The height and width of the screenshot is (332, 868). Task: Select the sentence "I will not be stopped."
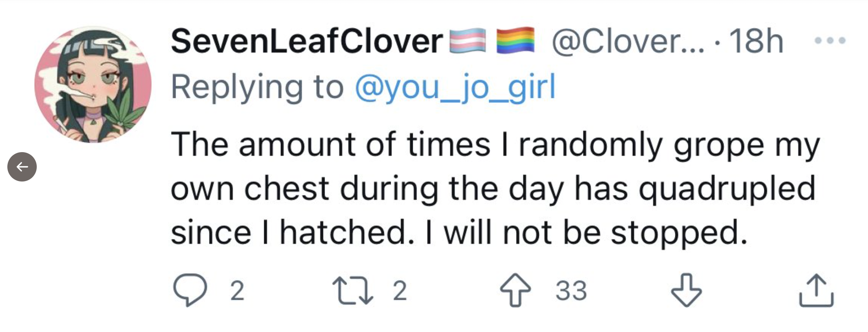pos(586,232)
